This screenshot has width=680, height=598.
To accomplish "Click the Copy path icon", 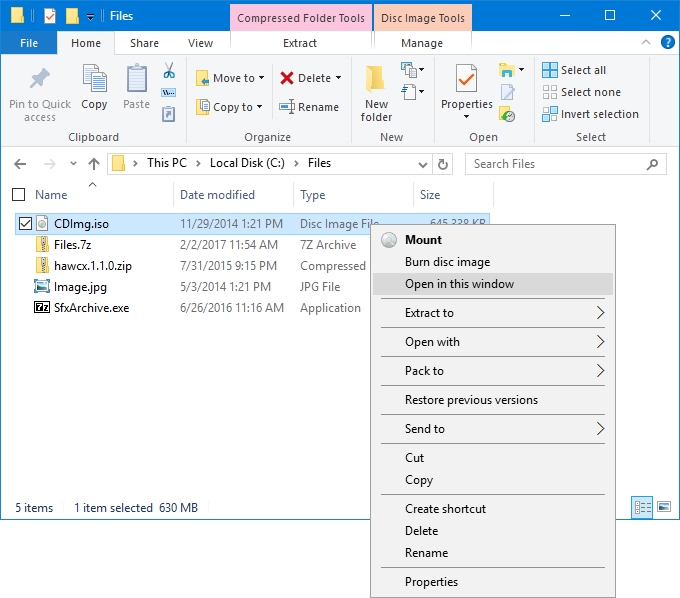I will pyautogui.click(x=169, y=92).
